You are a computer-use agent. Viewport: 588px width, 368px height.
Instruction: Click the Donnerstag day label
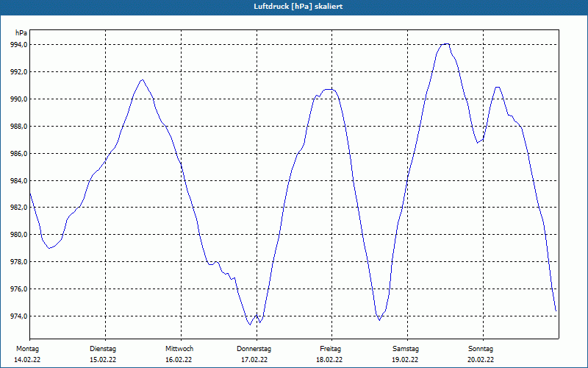point(254,349)
